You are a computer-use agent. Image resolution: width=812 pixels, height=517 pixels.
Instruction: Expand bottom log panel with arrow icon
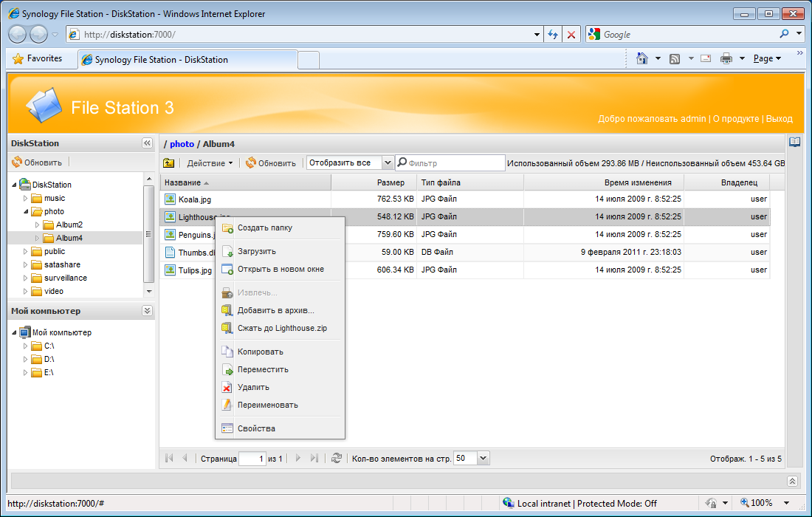point(792,481)
